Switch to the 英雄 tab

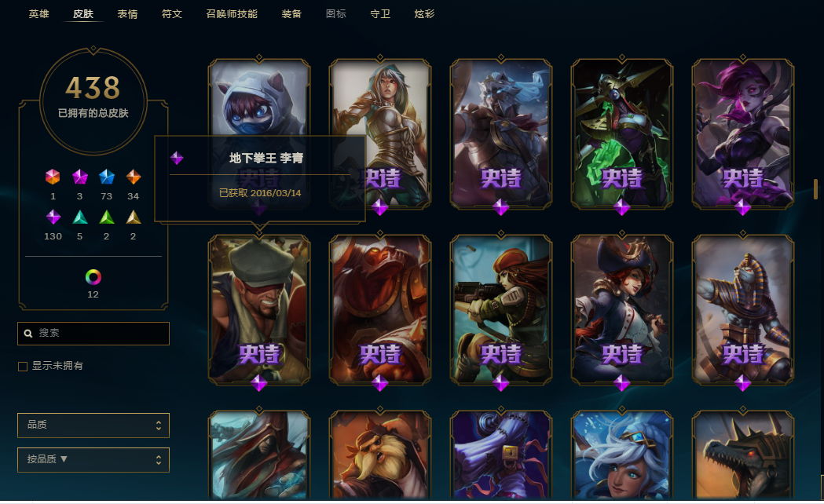[39, 14]
